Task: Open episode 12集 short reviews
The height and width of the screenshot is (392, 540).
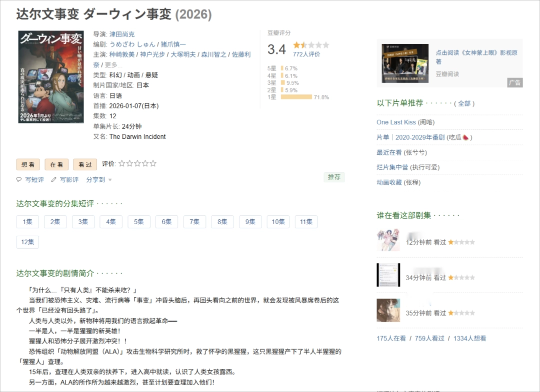Action: (27, 242)
